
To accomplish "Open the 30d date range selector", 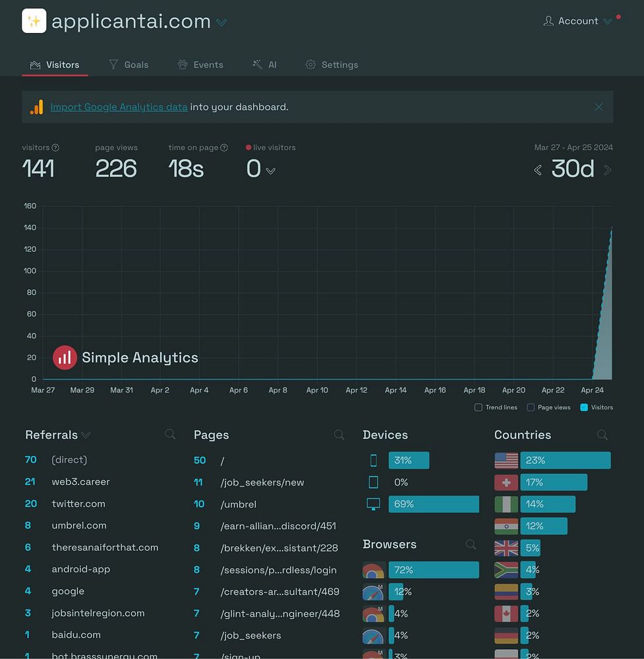I will tap(573, 169).
